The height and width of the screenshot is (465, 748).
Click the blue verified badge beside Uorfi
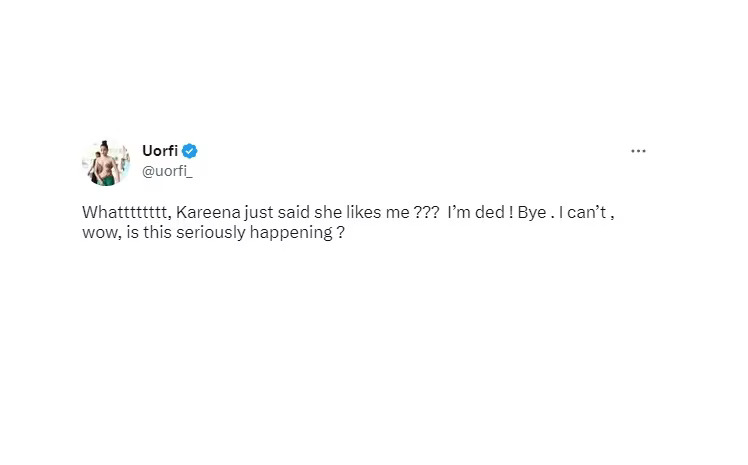click(x=190, y=151)
